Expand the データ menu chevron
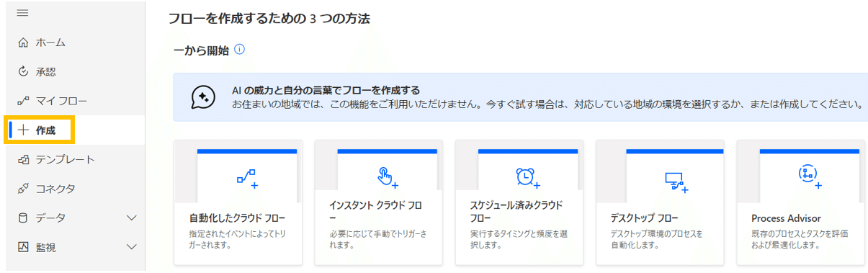 (131, 218)
